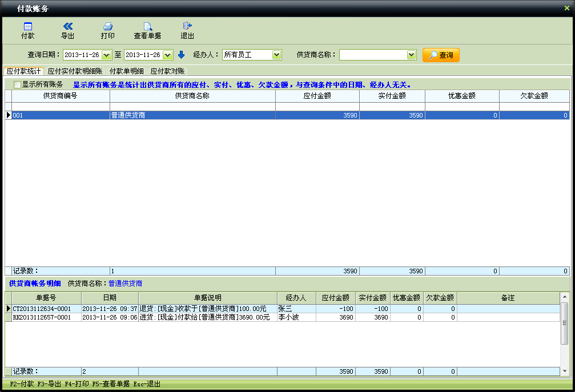This screenshot has width=575, height=392.
Task: Expand the 供货商名称 supplier dropdown
Action: pos(411,55)
